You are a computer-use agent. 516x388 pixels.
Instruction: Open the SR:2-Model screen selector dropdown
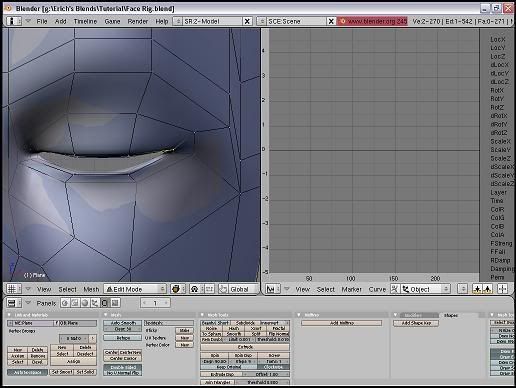(x=178, y=21)
